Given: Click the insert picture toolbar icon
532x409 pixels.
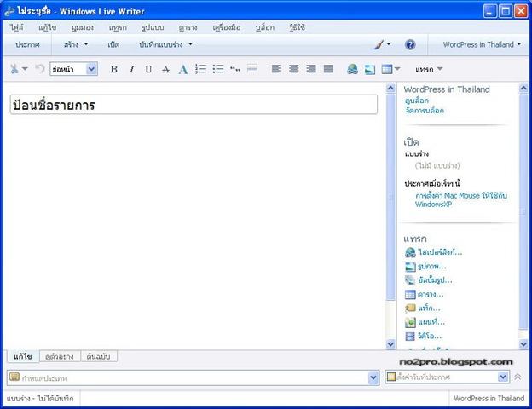Looking at the screenshot, I should click(x=369, y=69).
